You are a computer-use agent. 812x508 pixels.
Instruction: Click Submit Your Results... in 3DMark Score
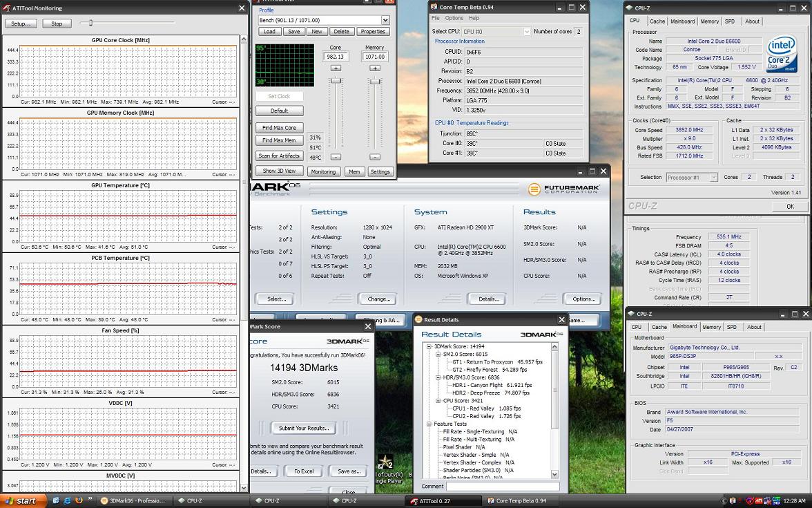point(304,429)
